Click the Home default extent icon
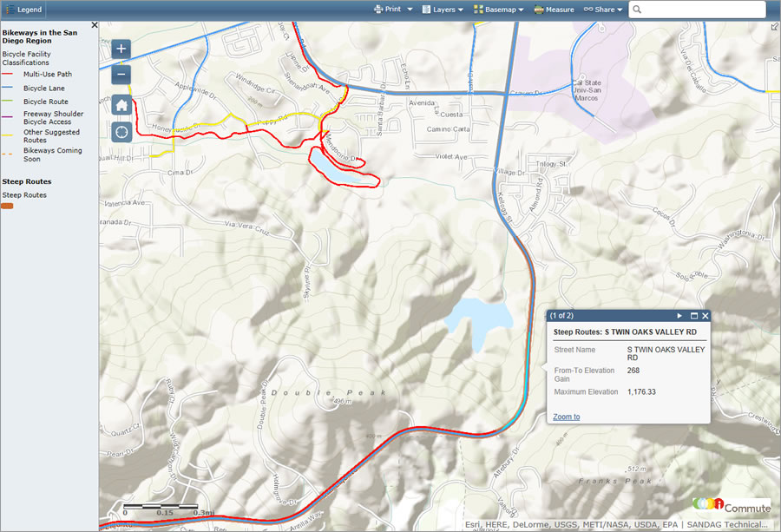The width and height of the screenshot is (781, 532). pos(121,104)
